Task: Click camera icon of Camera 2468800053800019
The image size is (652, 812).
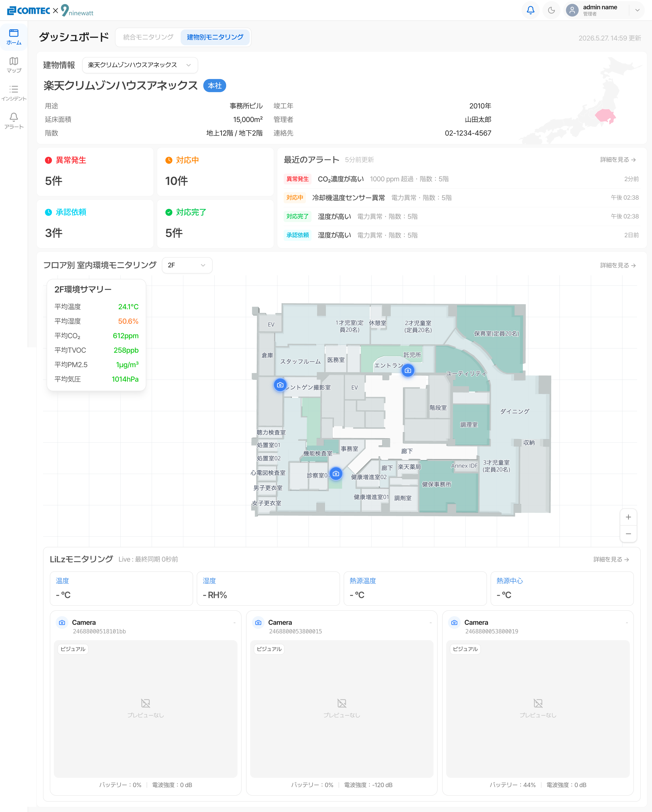Action: tap(455, 623)
